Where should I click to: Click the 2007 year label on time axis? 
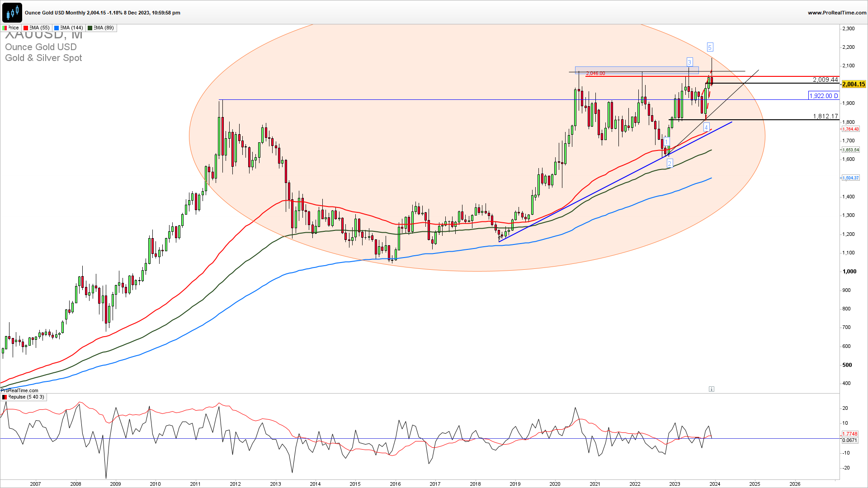(x=35, y=484)
